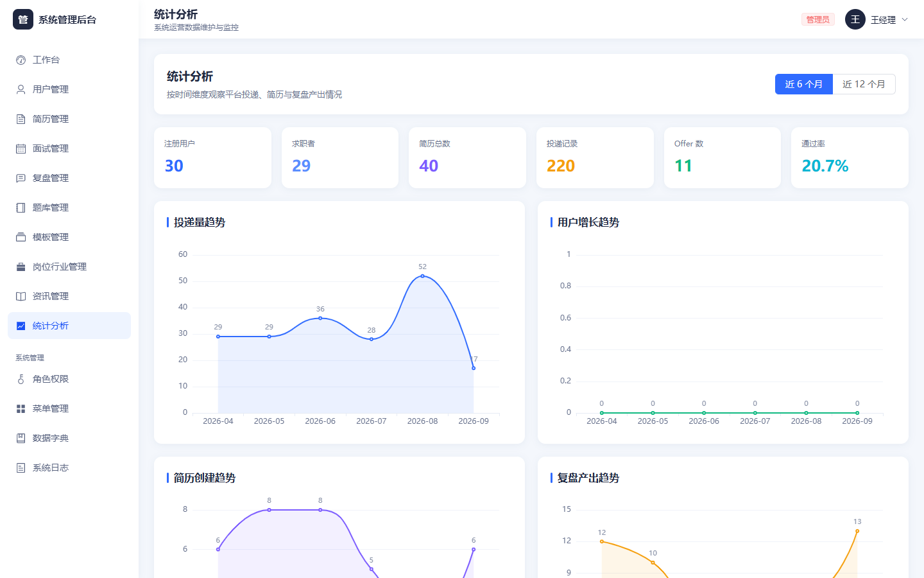The width and height of the screenshot is (924, 578).
Task: Click the 2026-08 peak point of 投递量趋势
Action: pyautogui.click(x=422, y=276)
